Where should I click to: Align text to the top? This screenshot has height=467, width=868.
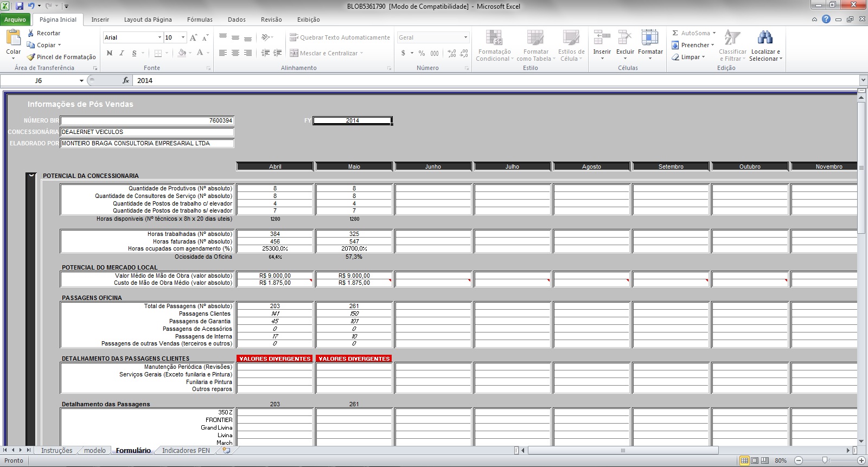click(223, 37)
